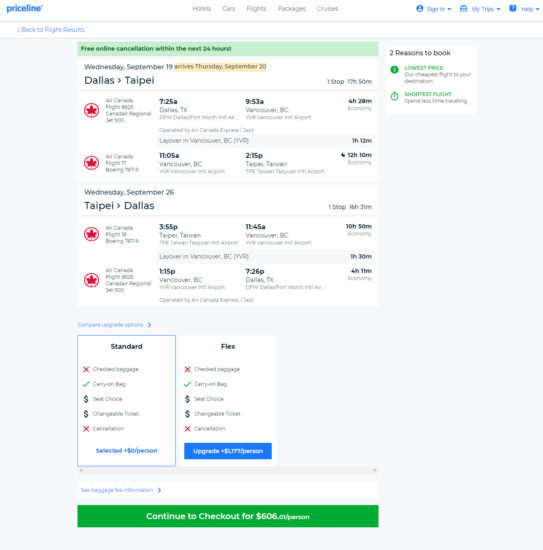The height and width of the screenshot is (550, 543).
Task: Select the Standard fare heading
Action: click(127, 347)
